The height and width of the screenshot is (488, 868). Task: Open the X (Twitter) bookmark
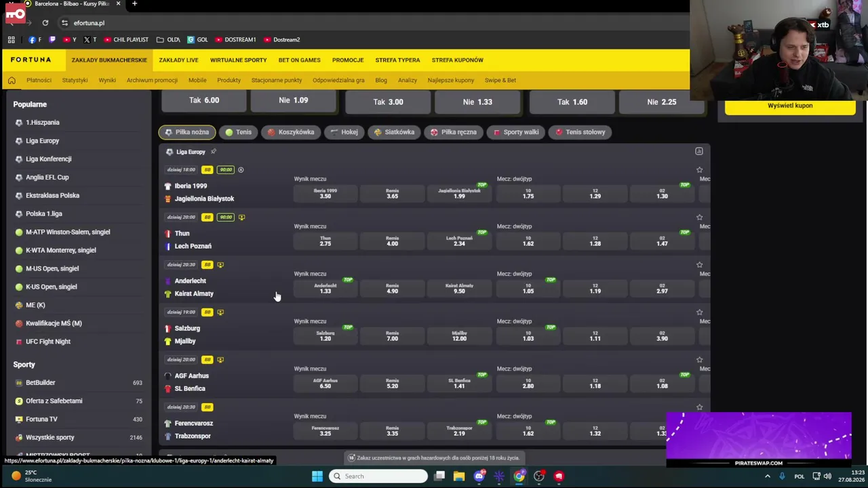(x=90, y=40)
